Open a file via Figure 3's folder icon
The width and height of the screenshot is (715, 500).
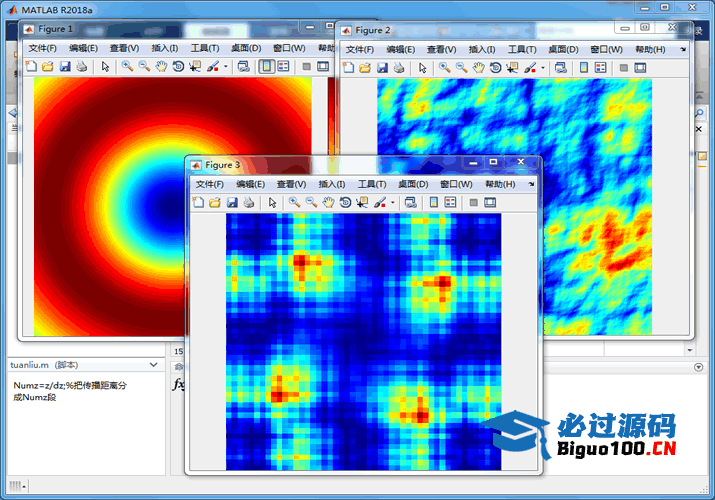tap(215, 202)
